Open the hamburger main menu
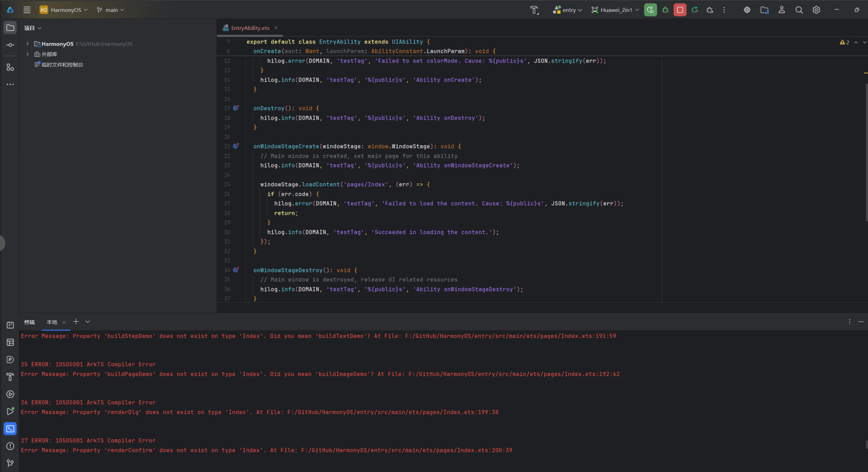Viewport: 868px width, 472px height. click(27, 10)
